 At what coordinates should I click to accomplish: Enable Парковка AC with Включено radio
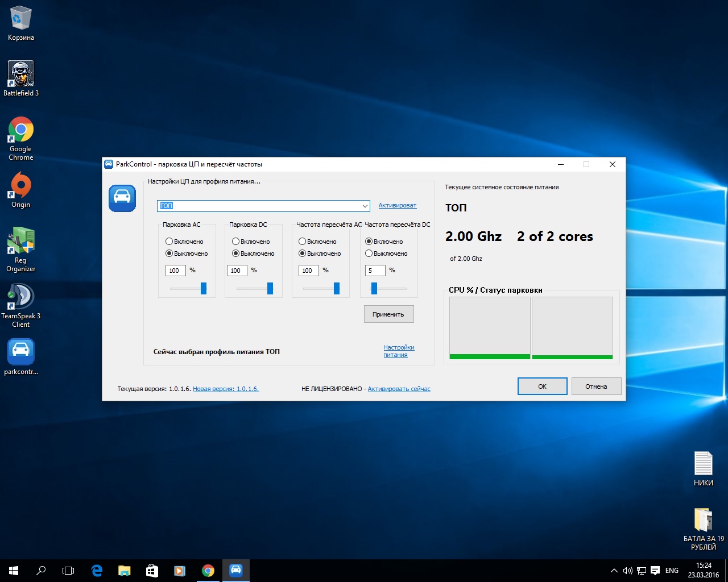point(169,242)
